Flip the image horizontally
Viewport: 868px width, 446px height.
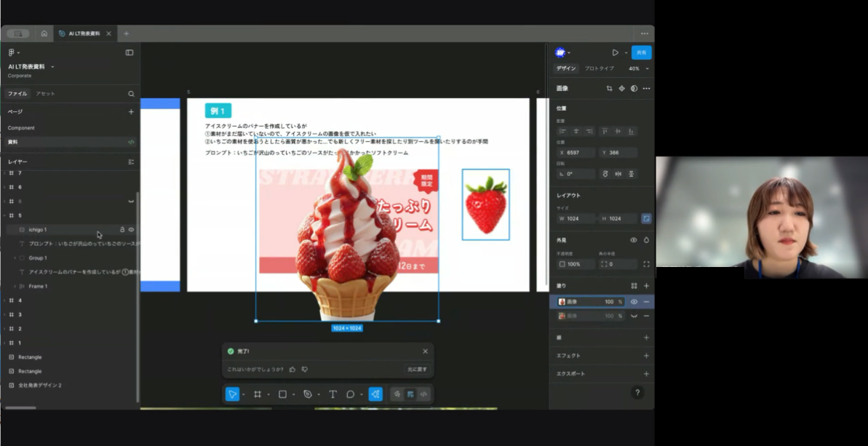coord(618,174)
